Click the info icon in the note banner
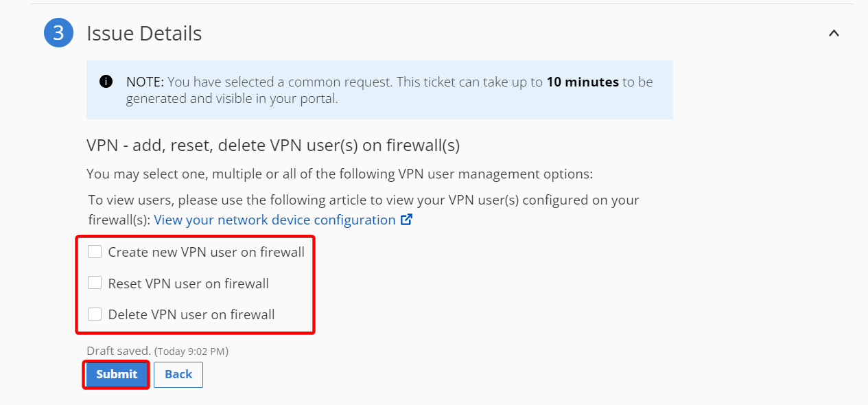868x405 pixels. tap(106, 82)
